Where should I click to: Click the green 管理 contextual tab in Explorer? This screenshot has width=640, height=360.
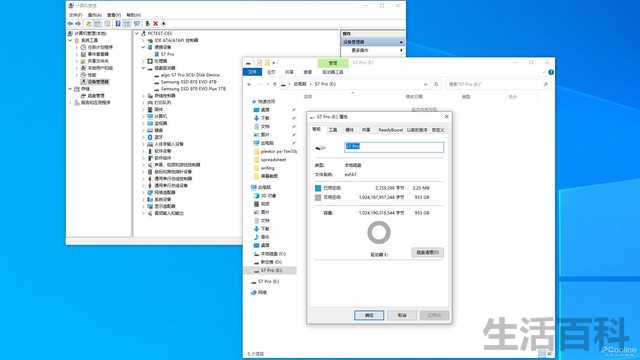[333, 63]
